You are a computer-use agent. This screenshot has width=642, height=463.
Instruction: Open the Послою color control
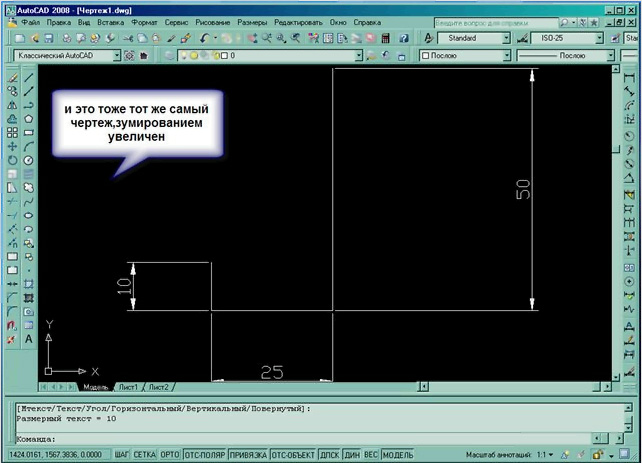tap(458, 56)
